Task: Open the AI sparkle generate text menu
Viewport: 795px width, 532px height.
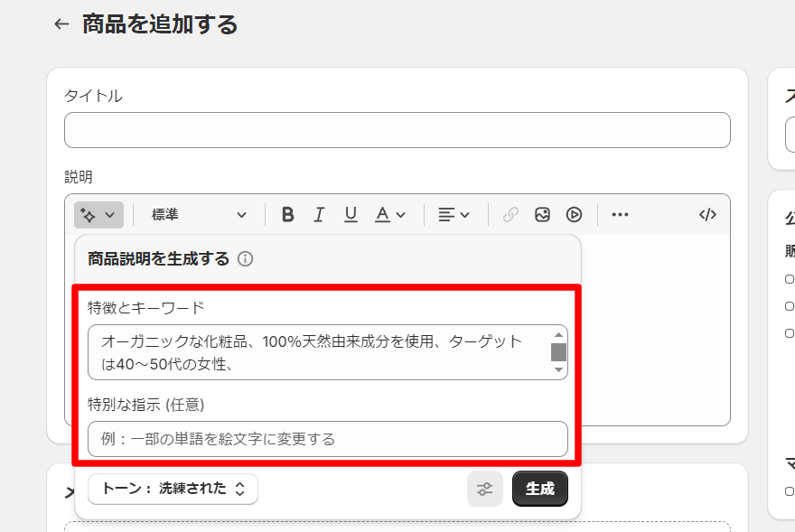Action: point(98,215)
